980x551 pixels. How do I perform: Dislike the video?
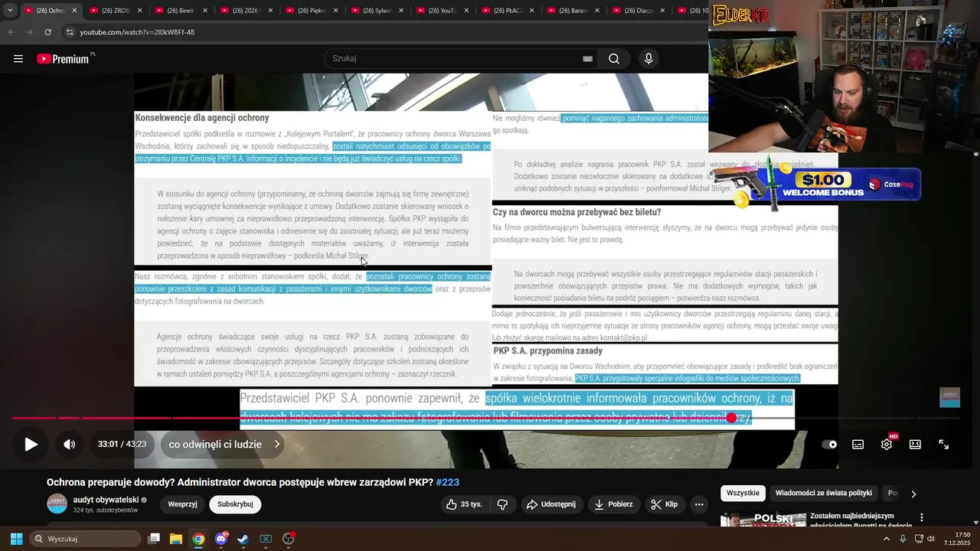tap(502, 504)
